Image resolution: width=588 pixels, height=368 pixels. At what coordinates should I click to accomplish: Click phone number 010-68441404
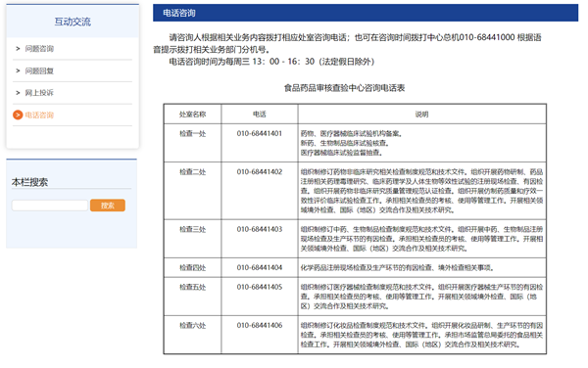pyautogui.click(x=260, y=267)
